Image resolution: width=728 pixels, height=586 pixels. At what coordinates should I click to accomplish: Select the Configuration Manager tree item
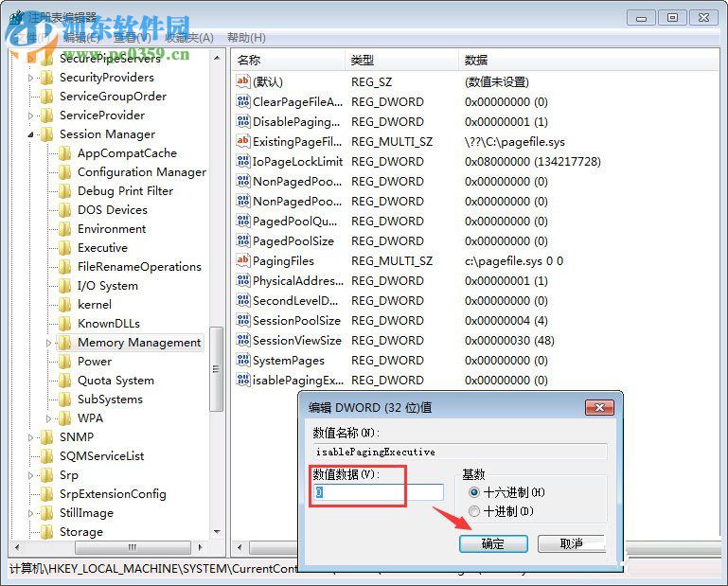tap(142, 172)
